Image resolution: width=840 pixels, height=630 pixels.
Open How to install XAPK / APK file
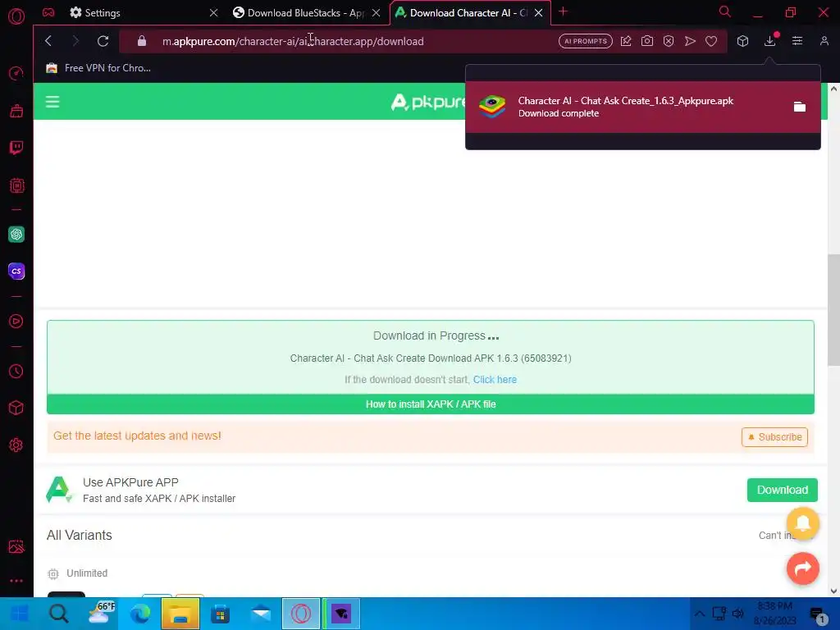(431, 404)
